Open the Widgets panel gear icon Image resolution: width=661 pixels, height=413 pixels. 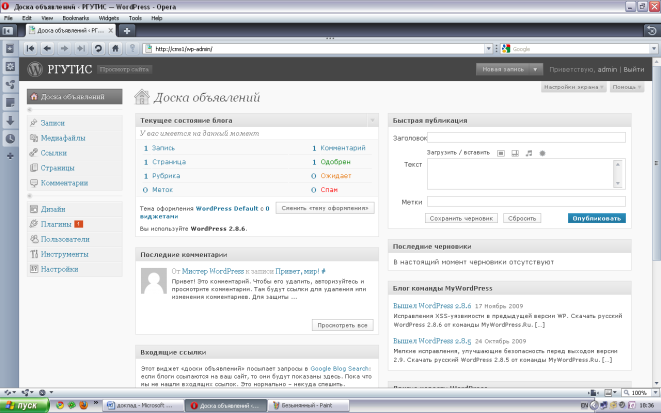pyautogui.click(x=10, y=67)
